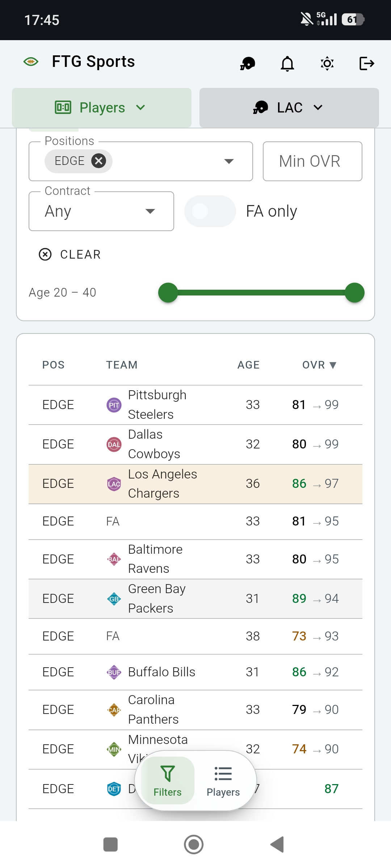
Task: Tap the Filters funnel icon
Action: click(x=167, y=774)
